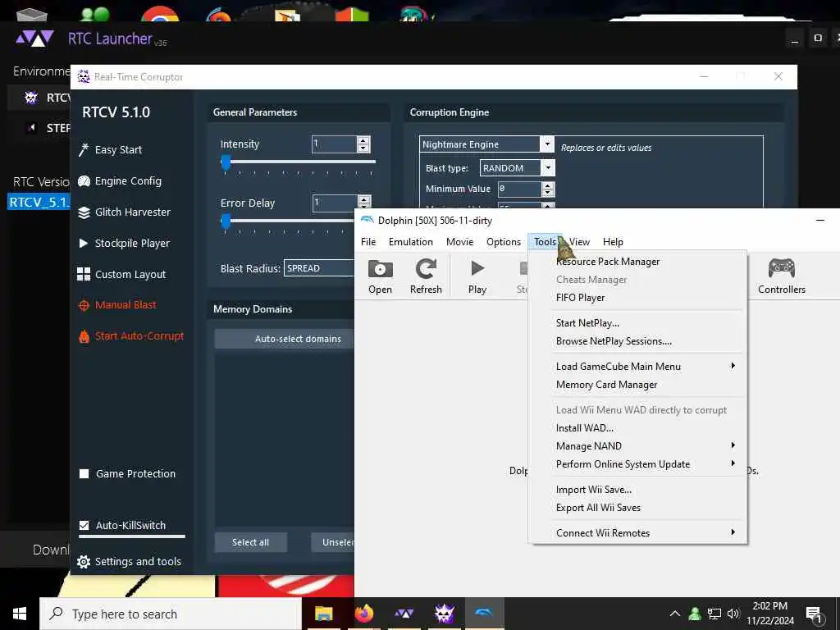
Task: Disable Auto-KillSwitch checkbox
Action: (84, 526)
